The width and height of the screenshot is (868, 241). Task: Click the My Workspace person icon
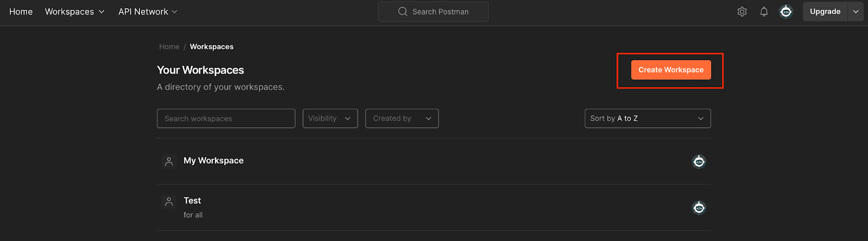(x=169, y=161)
